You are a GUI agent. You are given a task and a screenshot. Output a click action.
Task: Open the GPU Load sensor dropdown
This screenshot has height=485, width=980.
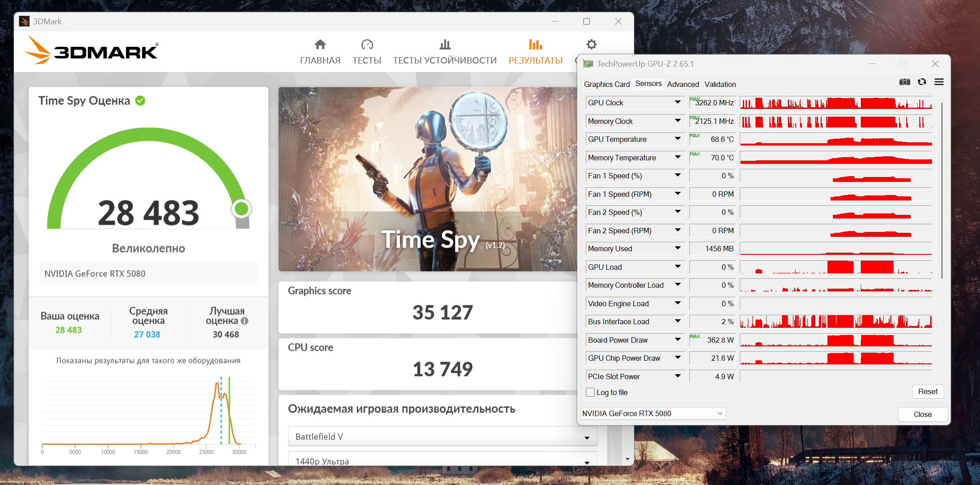pos(678,267)
